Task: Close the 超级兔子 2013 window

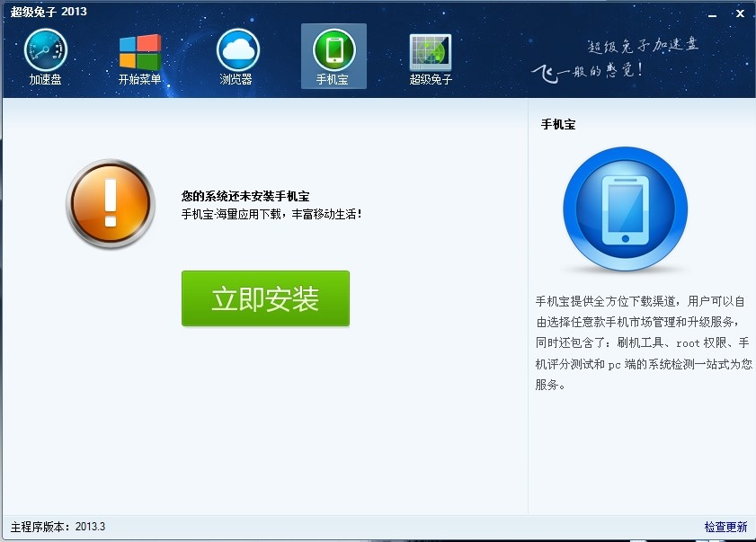Action: click(x=739, y=13)
